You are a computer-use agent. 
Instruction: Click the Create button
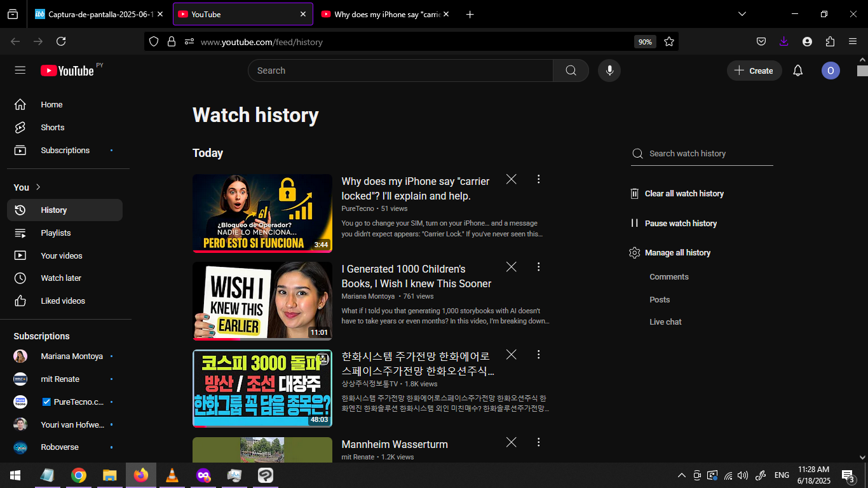tap(754, 71)
